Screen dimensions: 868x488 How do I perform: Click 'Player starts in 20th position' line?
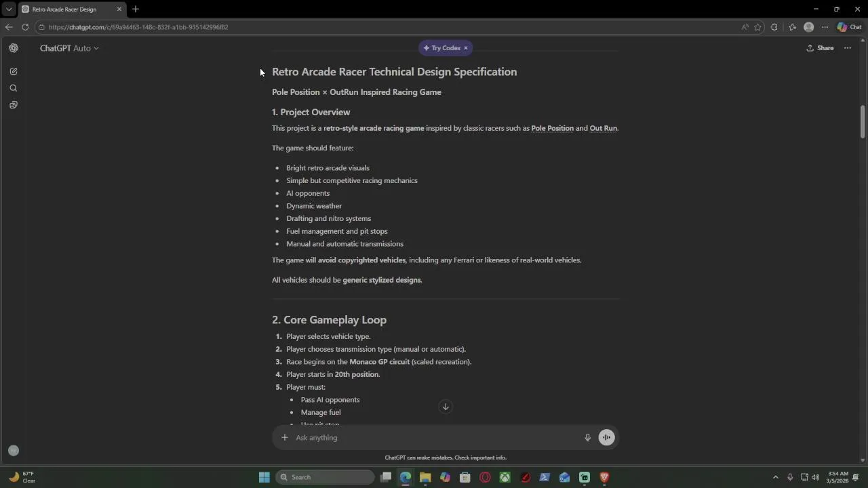click(x=333, y=374)
